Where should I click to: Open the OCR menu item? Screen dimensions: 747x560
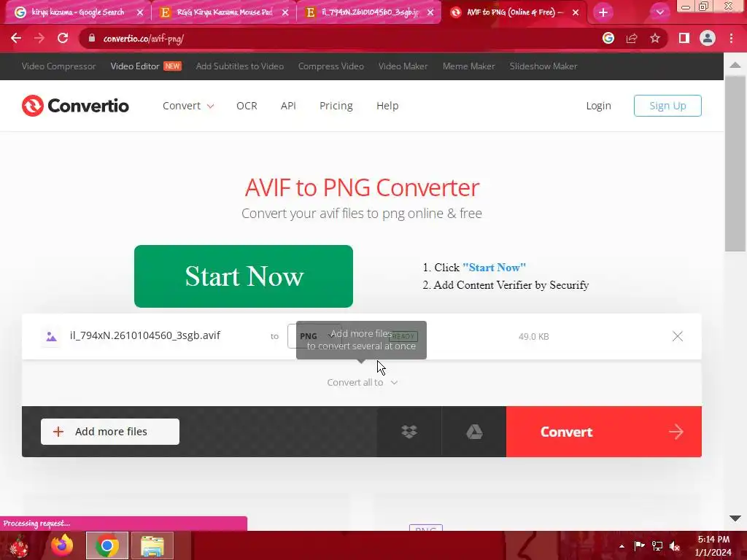(247, 106)
